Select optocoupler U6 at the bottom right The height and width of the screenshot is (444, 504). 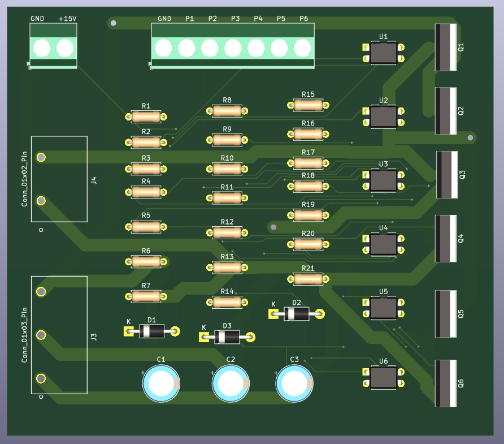pyautogui.click(x=383, y=377)
